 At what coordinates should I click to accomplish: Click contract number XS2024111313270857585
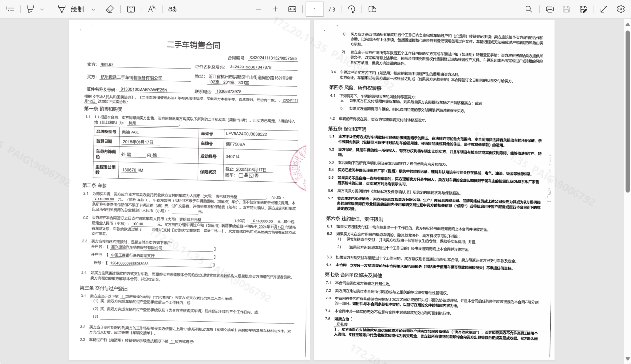coord(273,58)
